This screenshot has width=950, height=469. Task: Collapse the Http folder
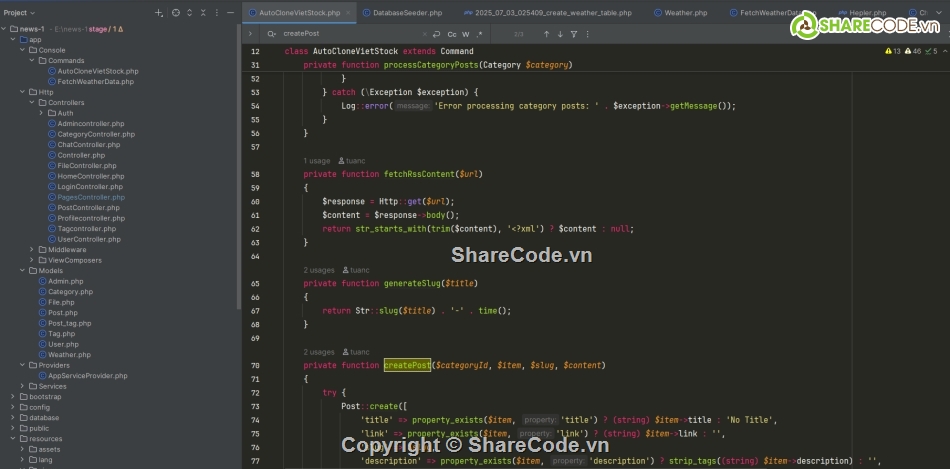[23, 92]
